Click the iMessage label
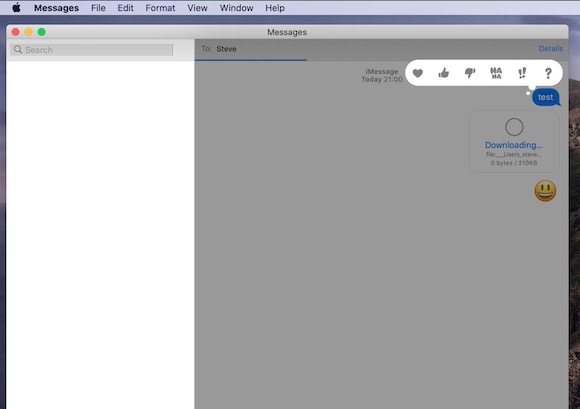The image size is (580, 409). [382, 71]
